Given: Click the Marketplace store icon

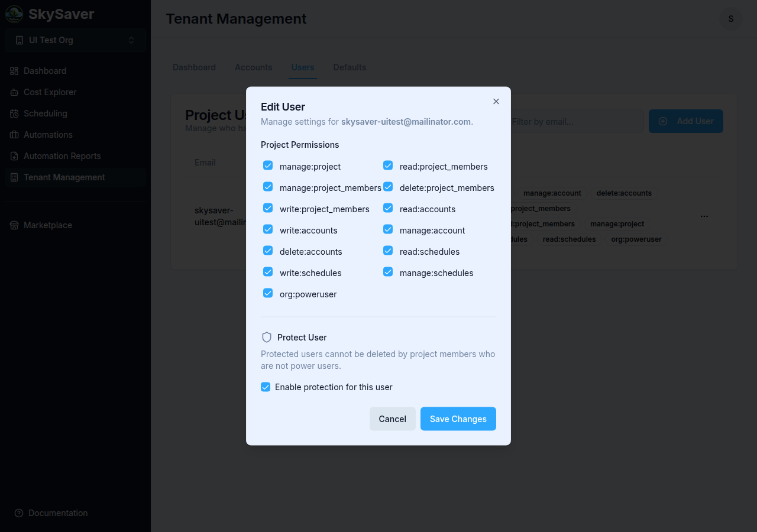Looking at the screenshot, I should coord(14,225).
